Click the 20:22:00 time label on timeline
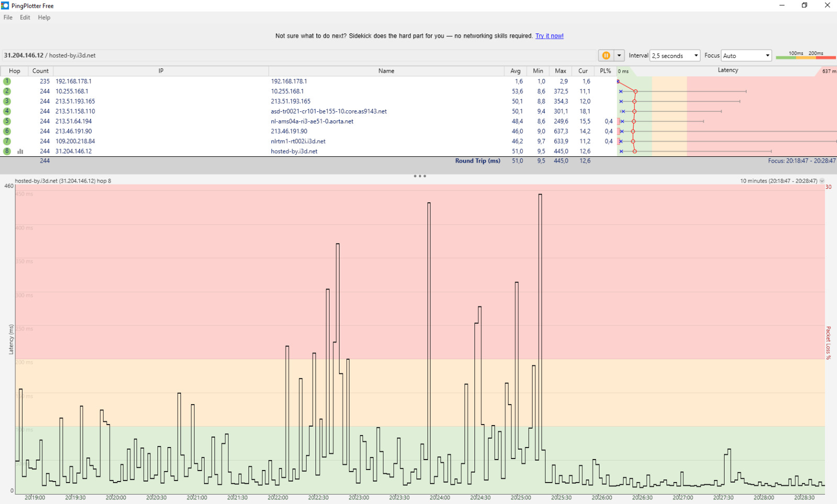 [x=278, y=498]
